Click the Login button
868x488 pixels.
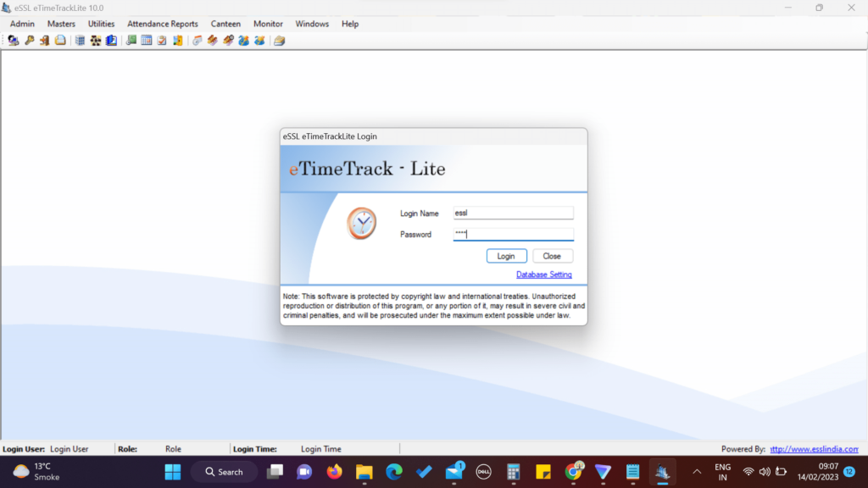(x=506, y=255)
